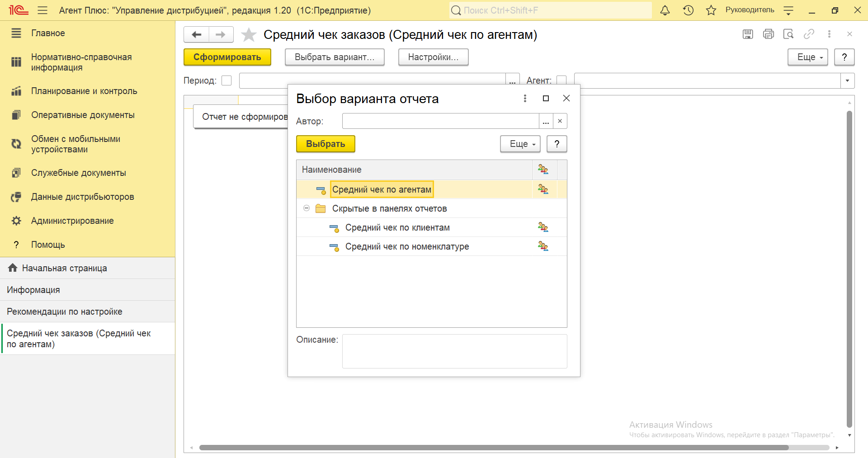This screenshot has height=458, width=868.
Task: Open the report form's three-dot menu
Action: pos(829,34)
